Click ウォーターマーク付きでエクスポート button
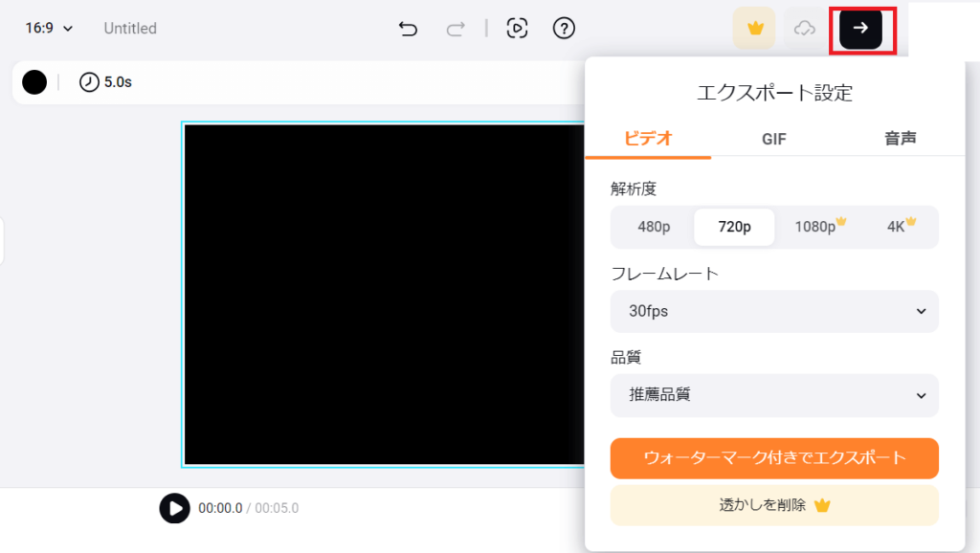 pyautogui.click(x=774, y=458)
